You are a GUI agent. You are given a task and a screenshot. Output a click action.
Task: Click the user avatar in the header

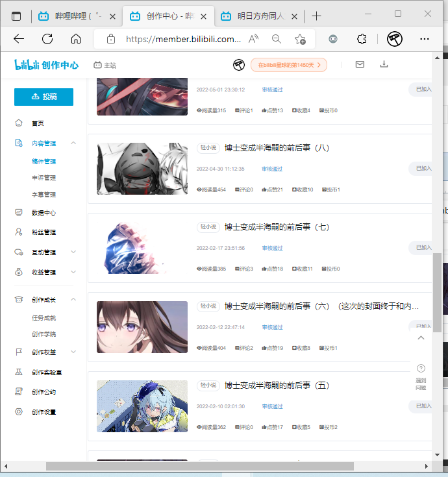239,65
